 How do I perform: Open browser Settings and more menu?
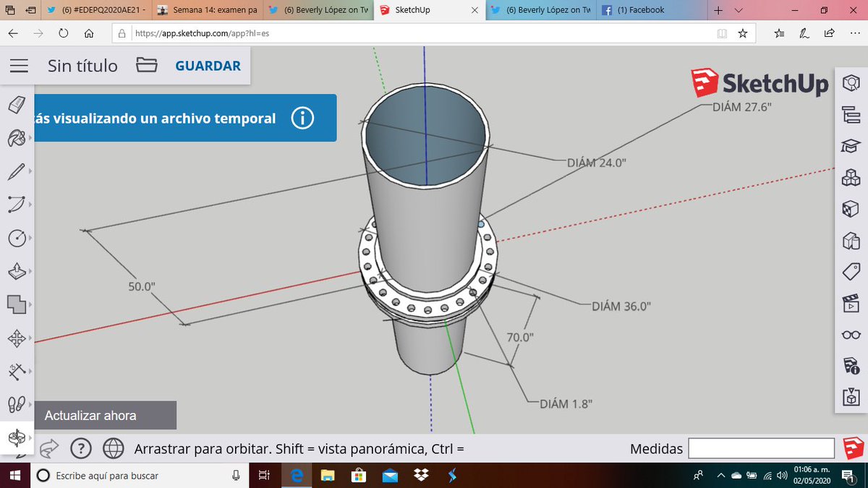pyautogui.click(x=855, y=33)
